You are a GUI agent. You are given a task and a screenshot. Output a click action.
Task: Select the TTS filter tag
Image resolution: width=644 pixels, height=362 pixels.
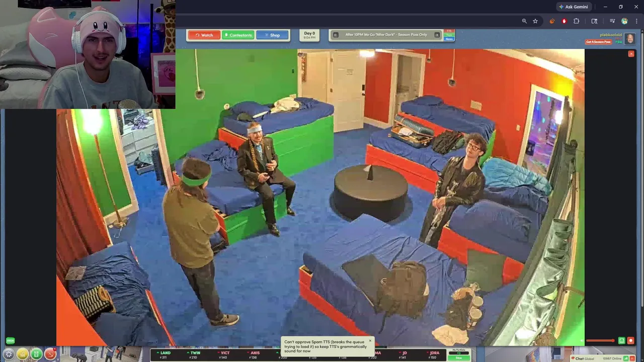pyautogui.click(x=449, y=31)
